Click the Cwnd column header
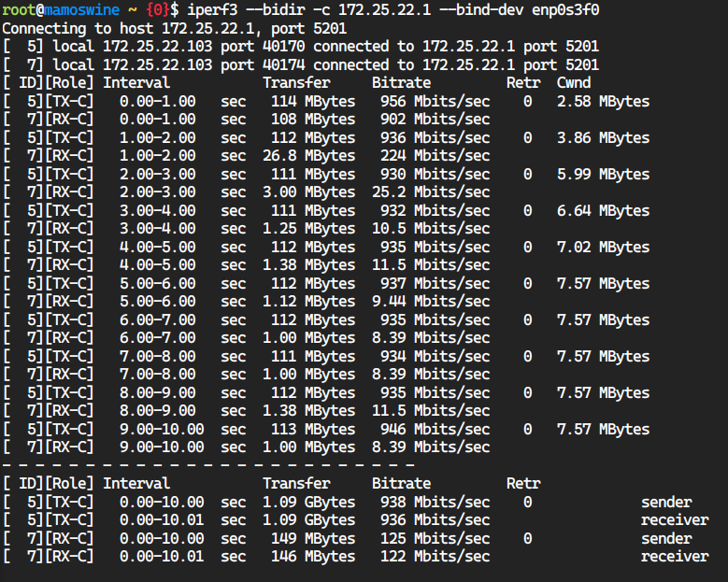This screenshot has width=728, height=582. tap(574, 83)
